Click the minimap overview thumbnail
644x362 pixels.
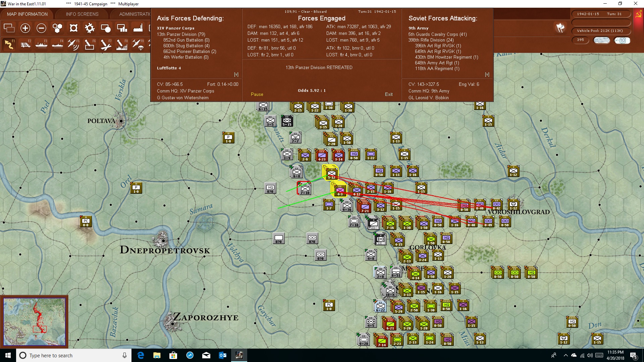click(x=34, y=321)
